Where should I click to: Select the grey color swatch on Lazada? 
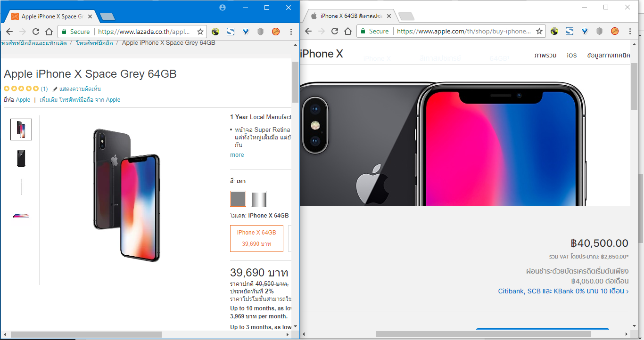click(238, 199)
